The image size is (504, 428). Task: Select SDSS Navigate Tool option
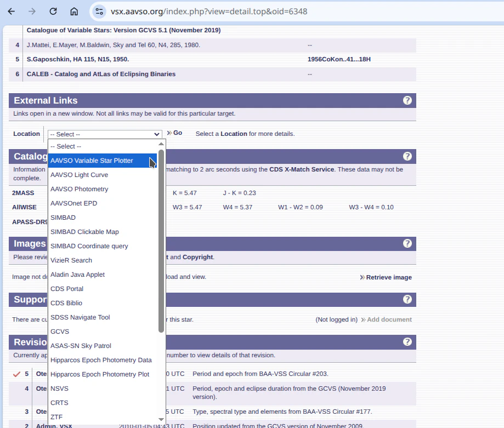click(103, 317)
